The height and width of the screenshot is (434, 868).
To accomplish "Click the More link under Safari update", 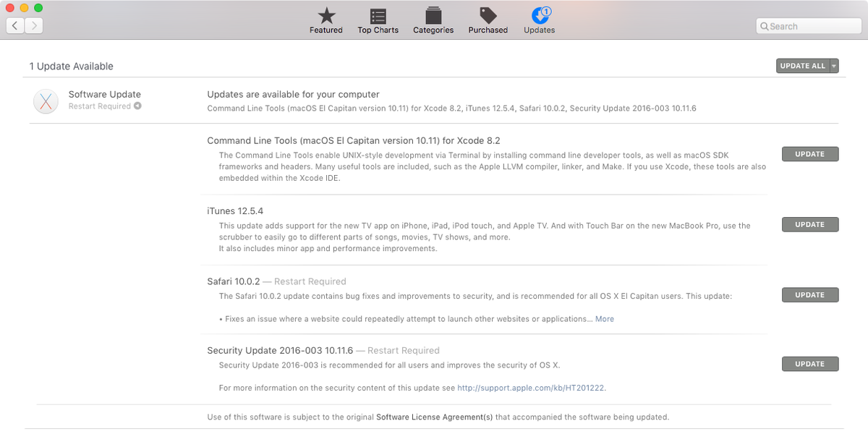I will click(x=605, y=318).
